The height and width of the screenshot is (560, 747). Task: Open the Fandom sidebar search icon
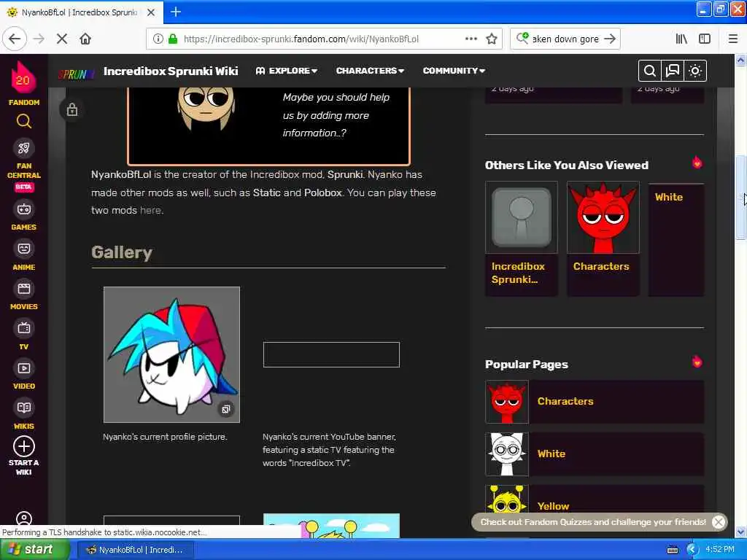coord(24,122)
